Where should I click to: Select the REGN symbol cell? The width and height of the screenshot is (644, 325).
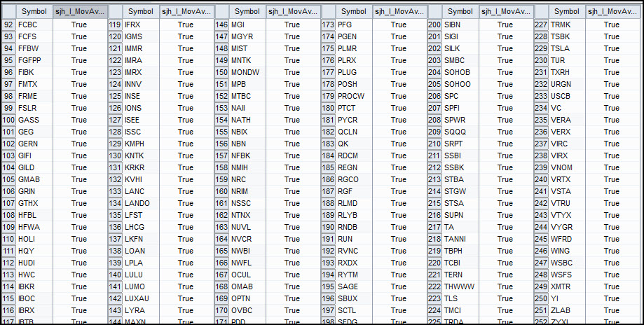click(x=355, y=167)
